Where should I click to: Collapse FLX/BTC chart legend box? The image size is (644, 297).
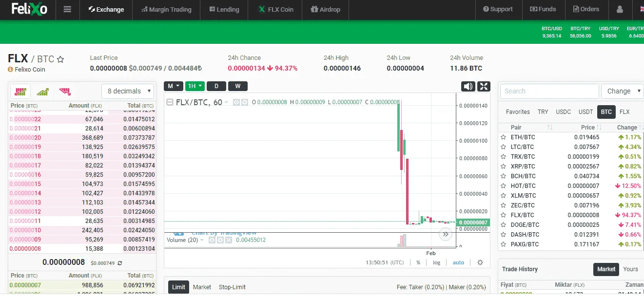(x=170, y=102)
